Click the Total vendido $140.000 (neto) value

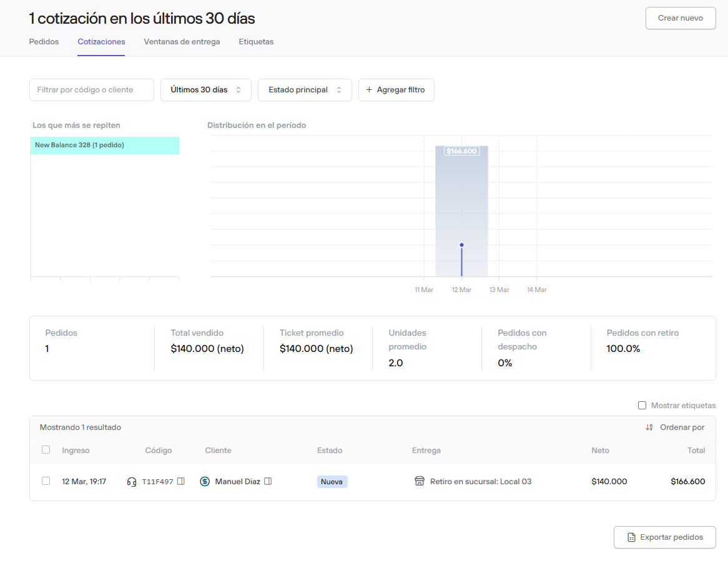(207, 348)
